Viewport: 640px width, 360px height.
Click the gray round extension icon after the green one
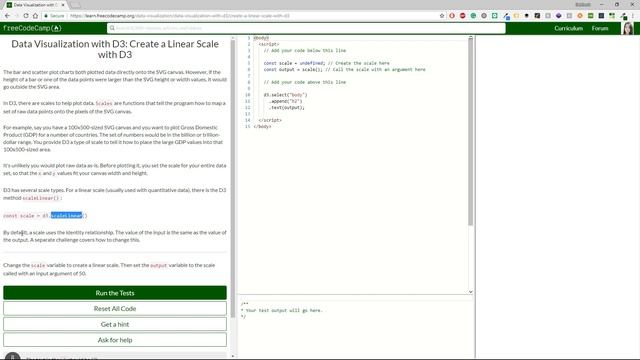[x=484, y=16]
